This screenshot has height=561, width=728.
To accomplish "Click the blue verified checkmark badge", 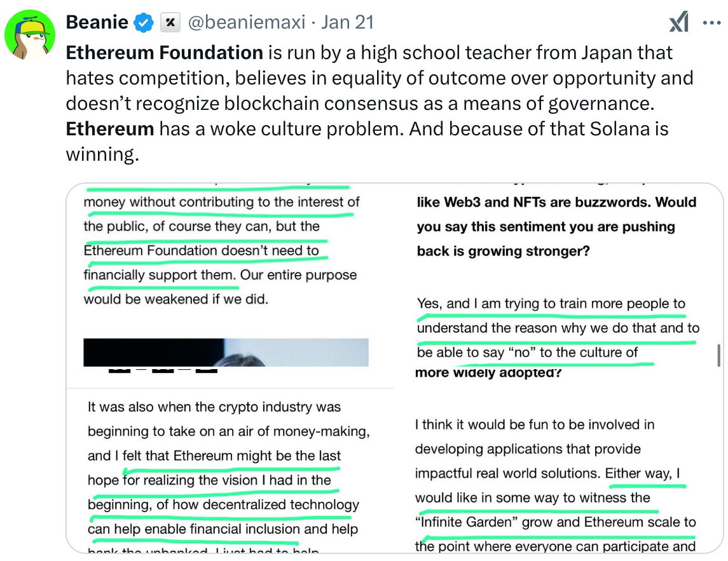I will 143,24.
